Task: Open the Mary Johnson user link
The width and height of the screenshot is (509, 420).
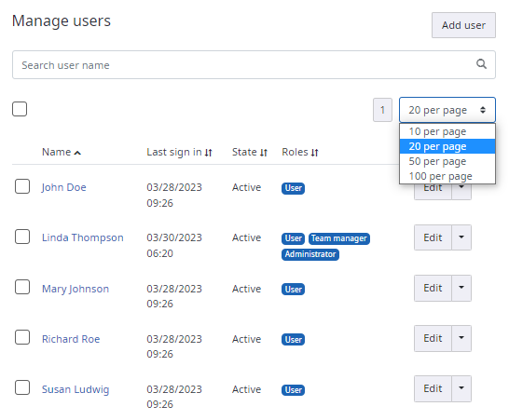Action: point(76,289)
